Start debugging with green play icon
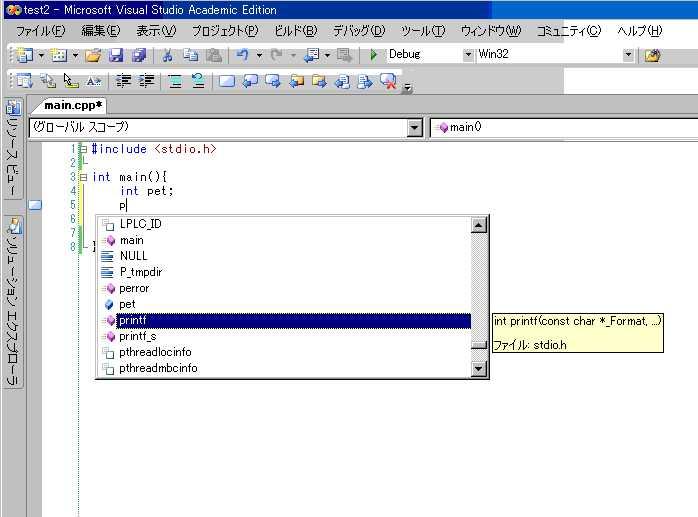Viewport: 698px width, 517px height. 373,55
